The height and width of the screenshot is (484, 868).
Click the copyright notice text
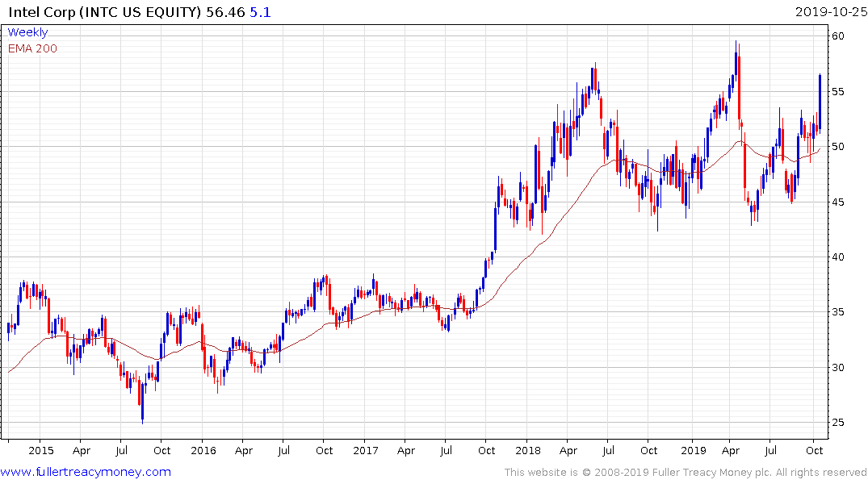[686, 473]
